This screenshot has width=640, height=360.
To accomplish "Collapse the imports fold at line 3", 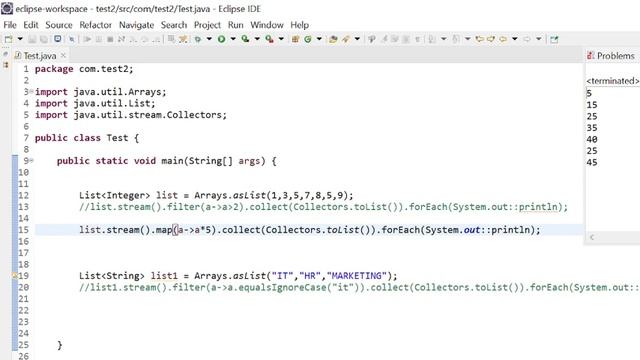I will [31, 91].
